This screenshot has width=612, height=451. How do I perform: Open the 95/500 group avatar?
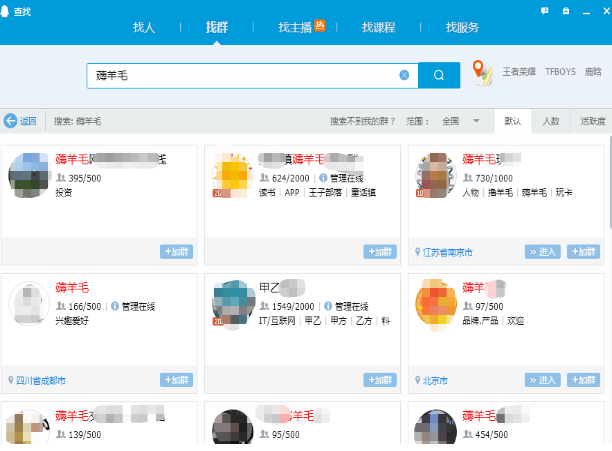pos(233,427)
